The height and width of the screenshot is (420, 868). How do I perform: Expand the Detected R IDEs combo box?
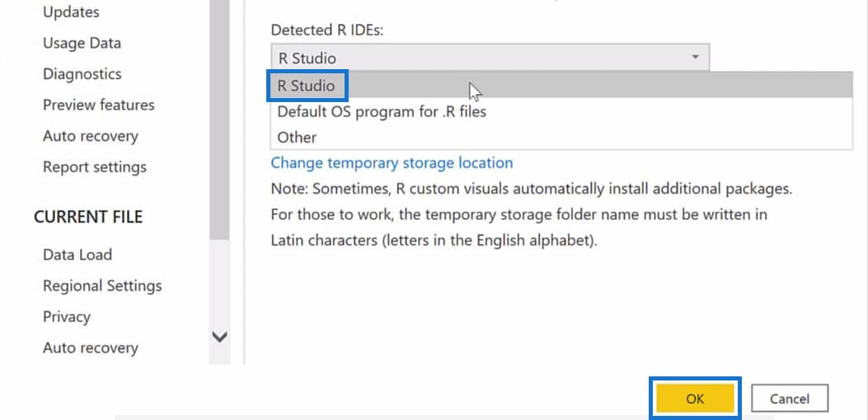[x=490, y=58]
